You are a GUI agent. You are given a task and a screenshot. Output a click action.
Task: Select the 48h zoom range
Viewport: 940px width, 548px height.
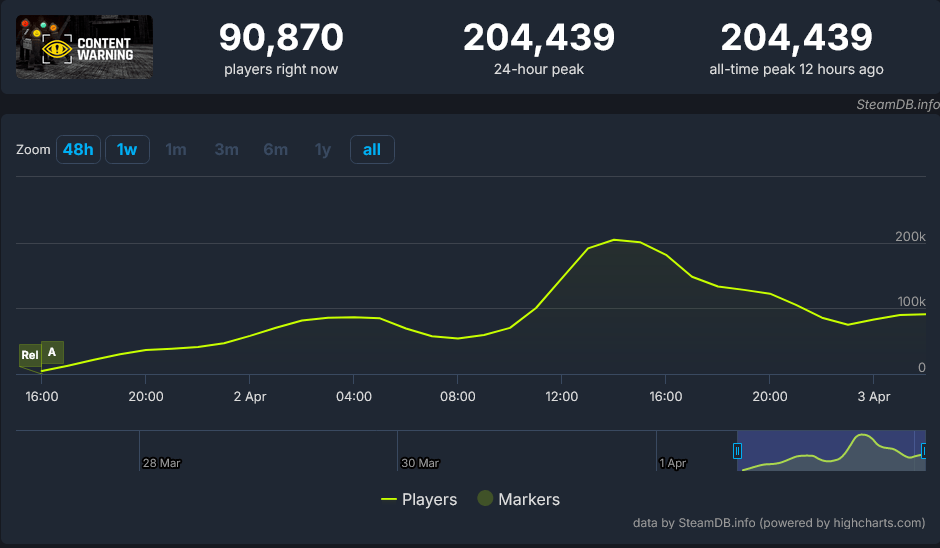tap(78, 149)
